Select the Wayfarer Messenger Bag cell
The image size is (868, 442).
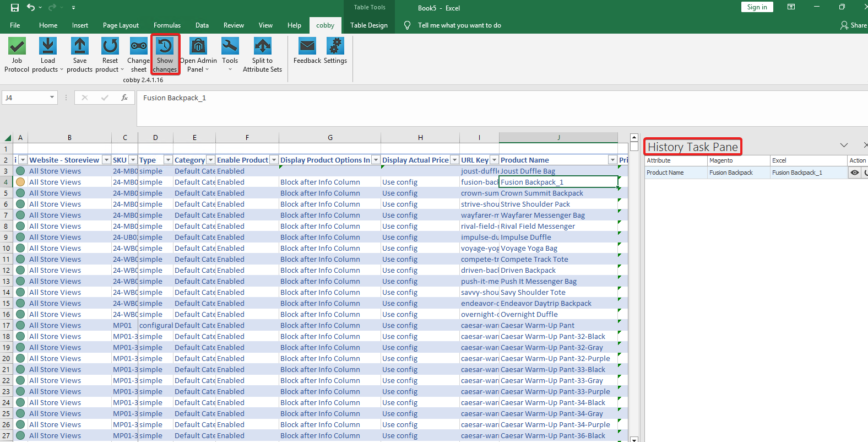558,215
